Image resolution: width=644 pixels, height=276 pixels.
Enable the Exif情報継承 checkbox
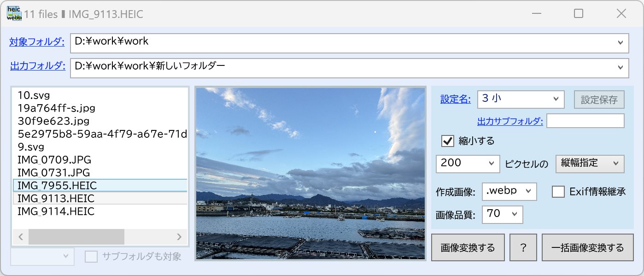558,192
